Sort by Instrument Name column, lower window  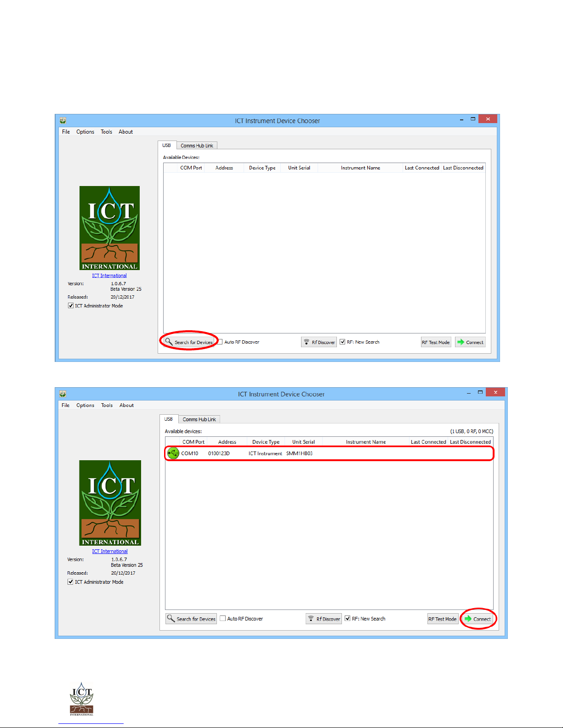click(x=366, y=442)
